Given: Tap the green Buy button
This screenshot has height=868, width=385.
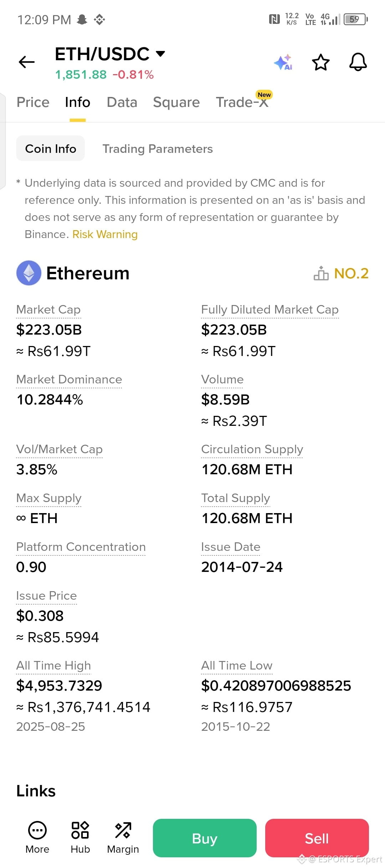Looking at the screenshot, I should 205,838.
